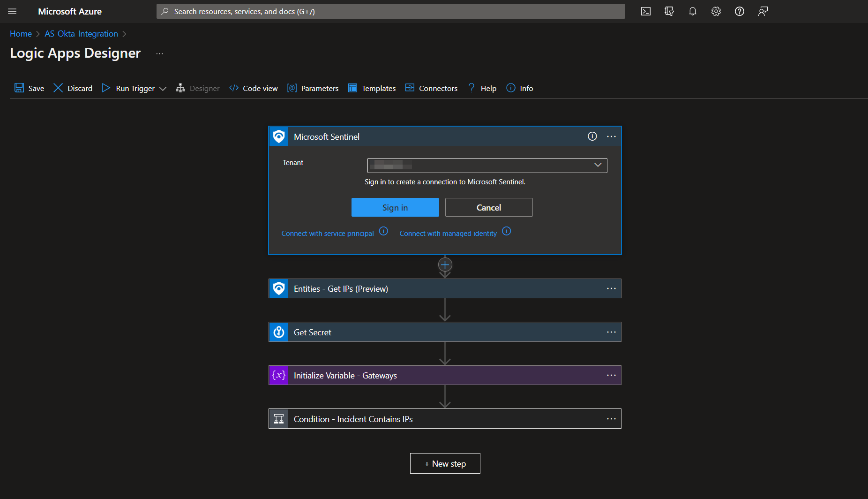Click the Save toolbar button
The image size is (868, 499).
(x=30, y=88)
